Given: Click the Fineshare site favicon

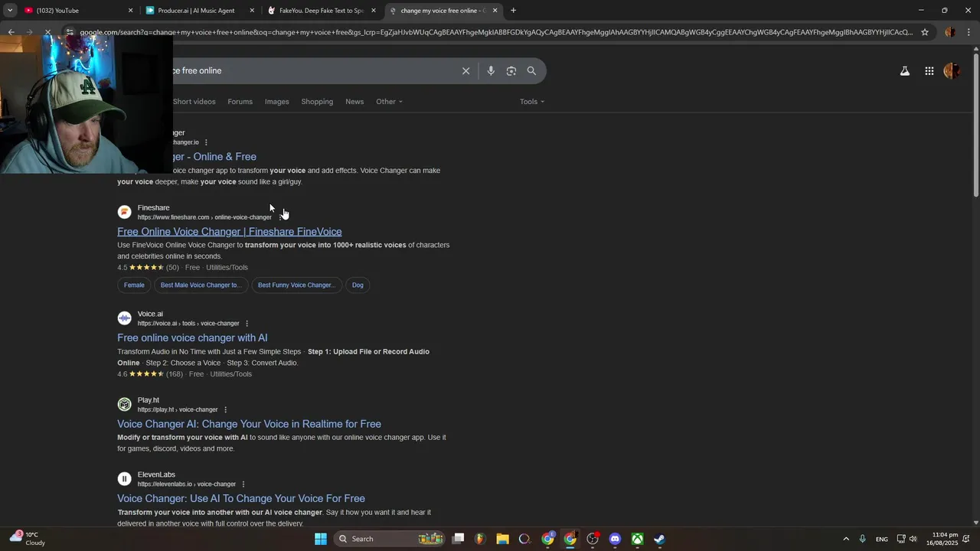Looking at the screenshot, I should 124,212.
